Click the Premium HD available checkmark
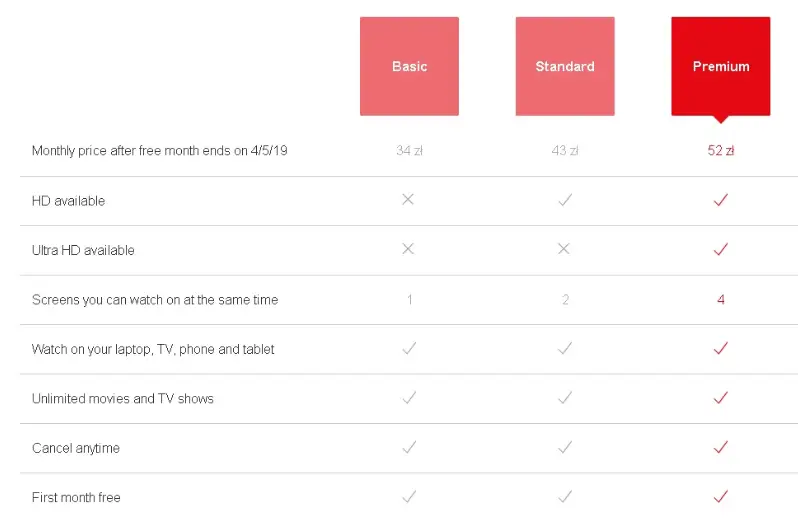Screen dimensions: 798x526 (x=721, y=200)
